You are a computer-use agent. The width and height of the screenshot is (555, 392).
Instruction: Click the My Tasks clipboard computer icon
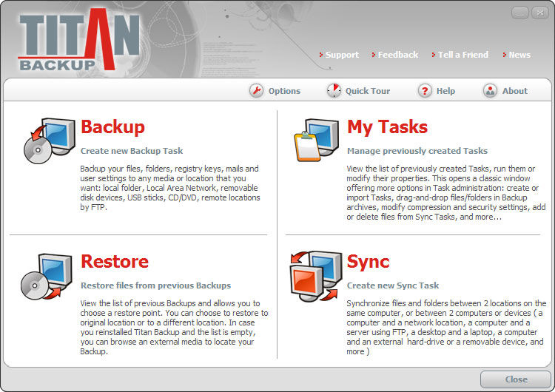[x=316, y=140]
